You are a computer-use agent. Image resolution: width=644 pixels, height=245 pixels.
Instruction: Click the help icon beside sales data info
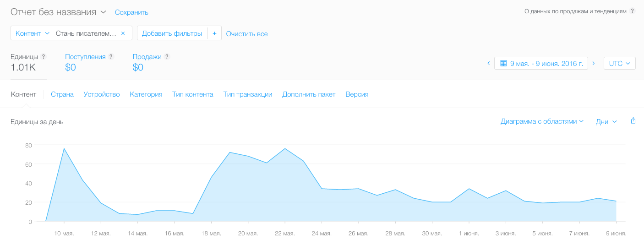click(x=633, y=11)
